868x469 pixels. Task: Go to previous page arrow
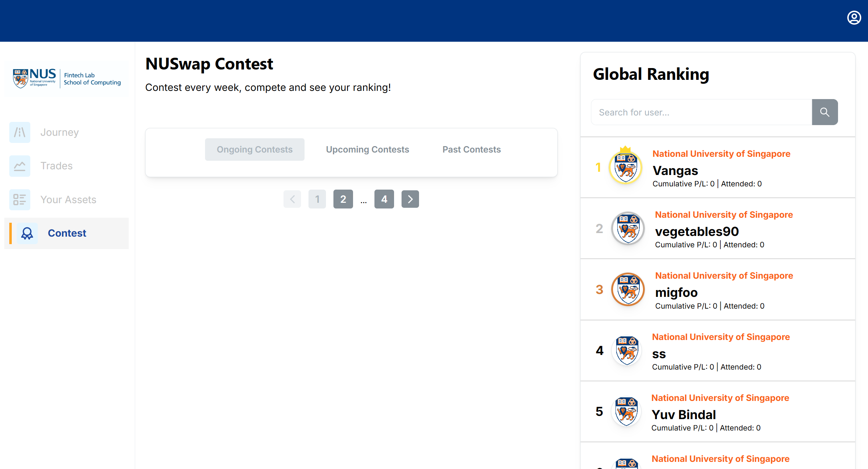coord(292,199)
